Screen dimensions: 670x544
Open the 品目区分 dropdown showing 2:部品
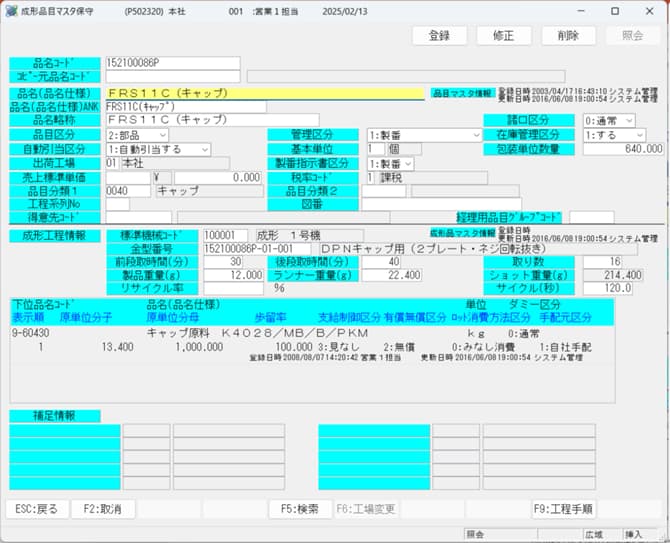[137, 135]
